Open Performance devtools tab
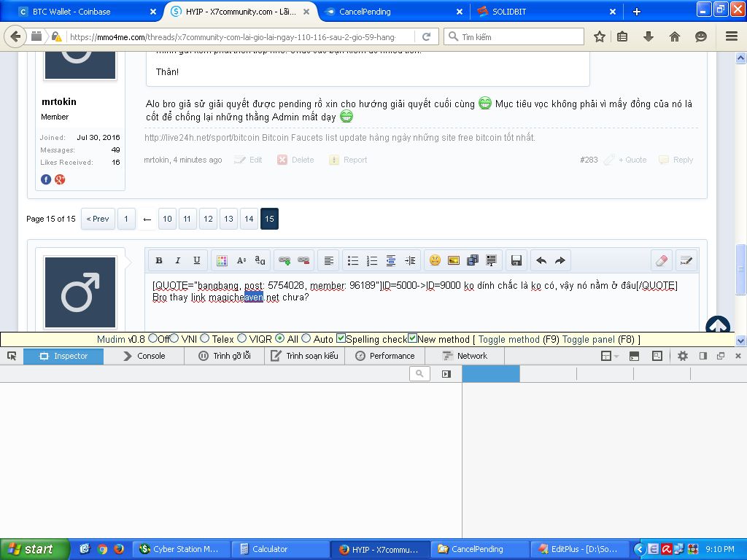This screenshot has width=747, height=560. [x=385, y=356]
